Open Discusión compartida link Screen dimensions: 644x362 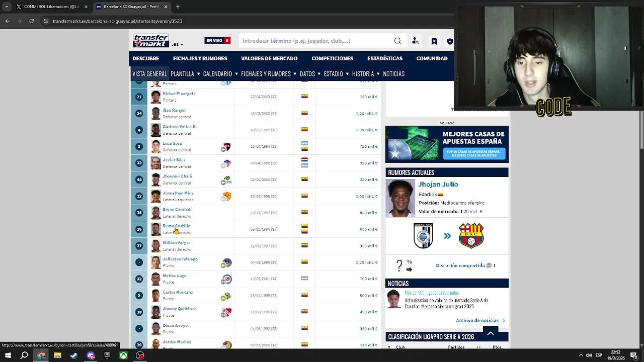[x=460, y=265]
